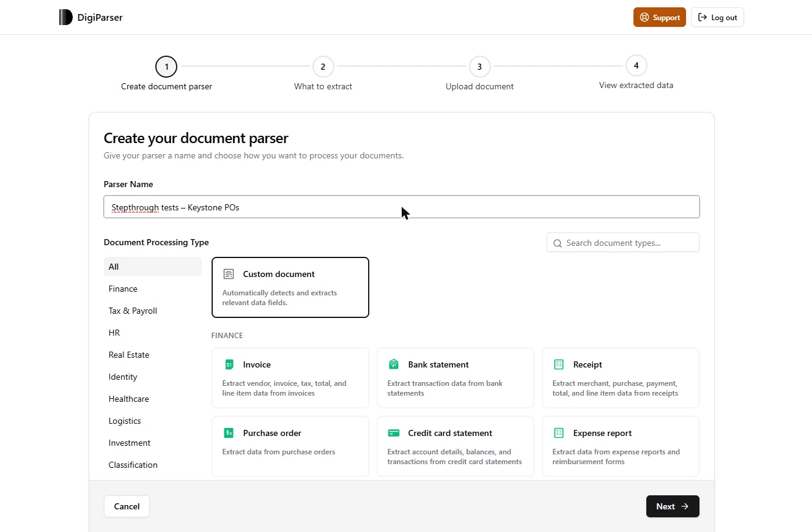Click the life-ring icon on Support
The image size is (812, 532).
coord(644,17)
